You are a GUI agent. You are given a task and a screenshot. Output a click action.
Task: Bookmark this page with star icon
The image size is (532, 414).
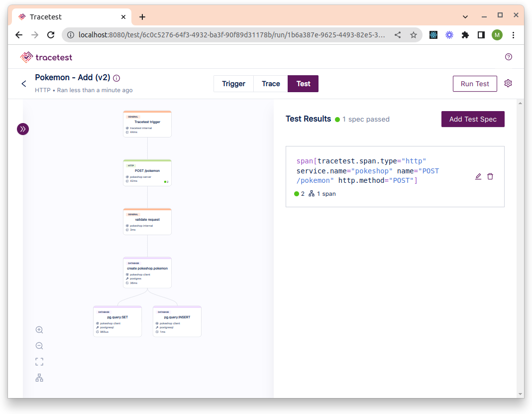click(x=413, y=35)
